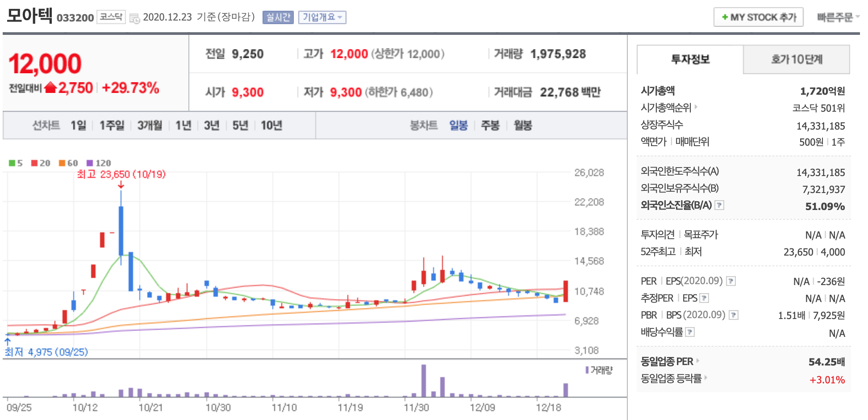
Task: Click the 12/18 date axis label
Action: (x=549, y=407)
